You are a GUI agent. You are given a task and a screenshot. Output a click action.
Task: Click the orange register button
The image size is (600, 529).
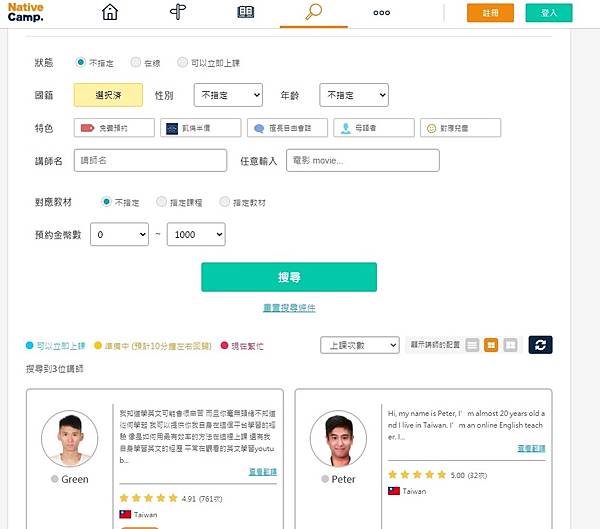click(490, 13)
